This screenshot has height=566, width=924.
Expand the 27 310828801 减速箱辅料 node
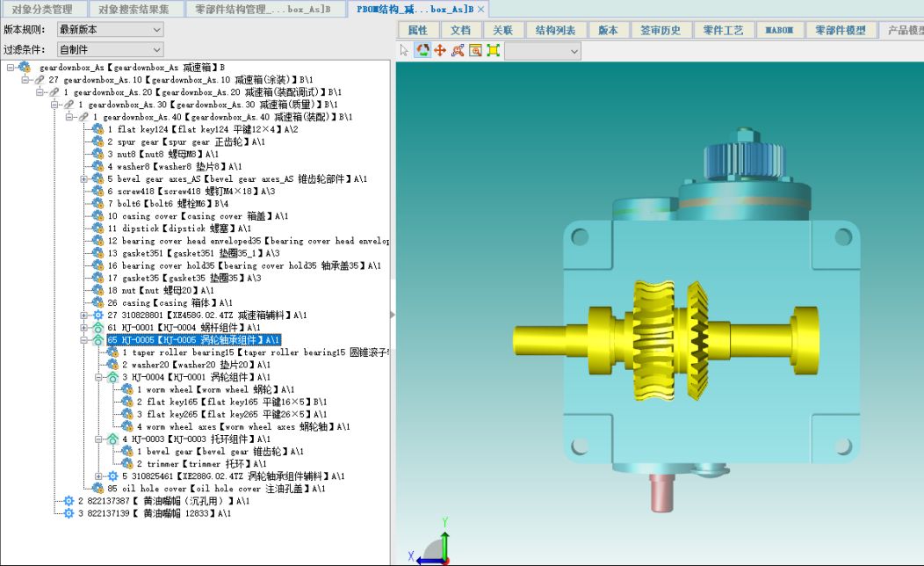pyautogui.click(x=84, y=315)
